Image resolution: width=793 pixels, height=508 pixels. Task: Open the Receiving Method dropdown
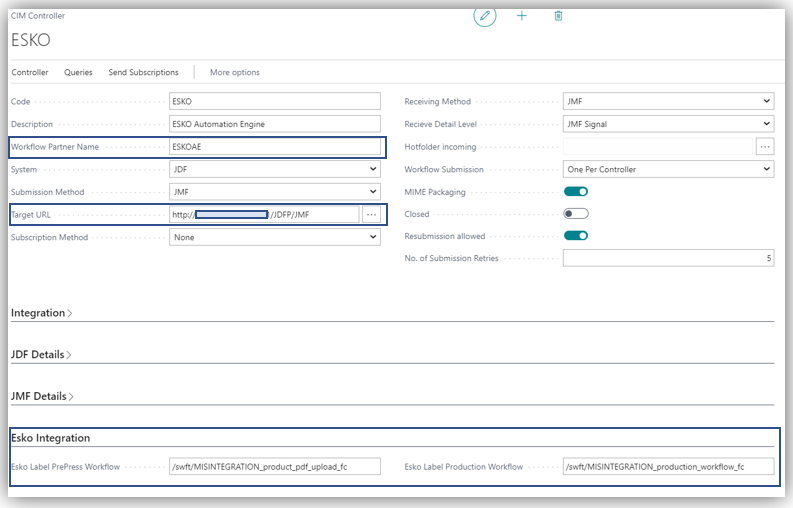tap(668, 102)
